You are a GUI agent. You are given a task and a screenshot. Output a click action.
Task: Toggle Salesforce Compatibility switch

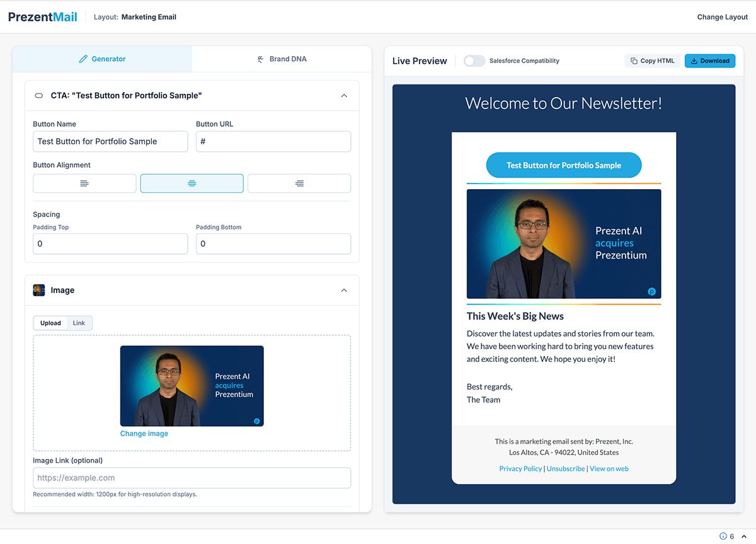pos(474,61)
